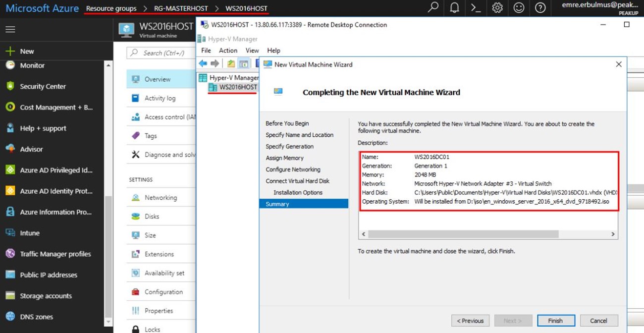Open the File menu in Hyper-V Manager
Screen dimensions: 644x333
tap(206, 51)
